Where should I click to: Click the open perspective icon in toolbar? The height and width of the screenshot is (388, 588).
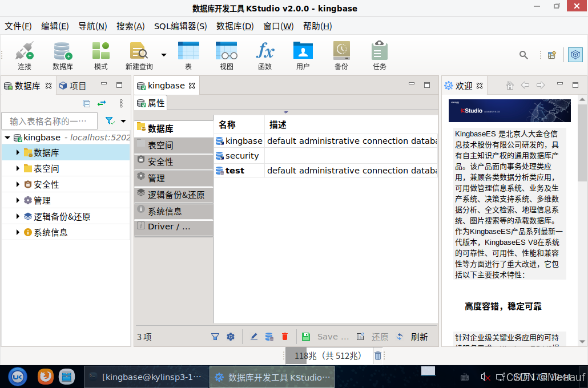pyautogui.click(x=551, y=55)
